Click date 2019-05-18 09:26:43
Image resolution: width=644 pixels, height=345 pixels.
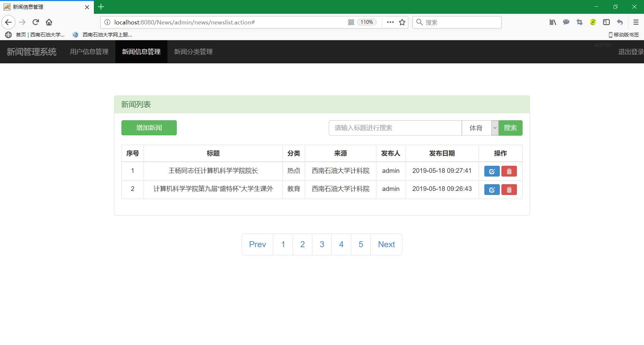442,189
